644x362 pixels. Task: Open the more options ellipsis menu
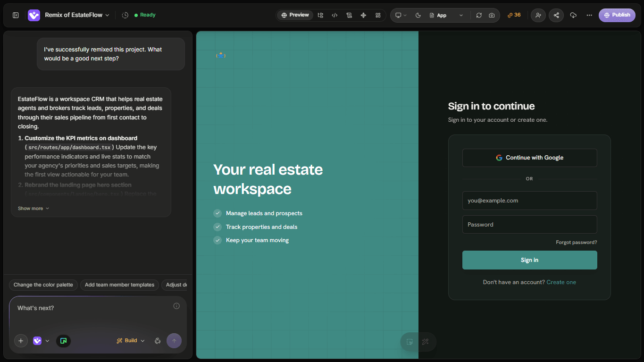[589, 15]
